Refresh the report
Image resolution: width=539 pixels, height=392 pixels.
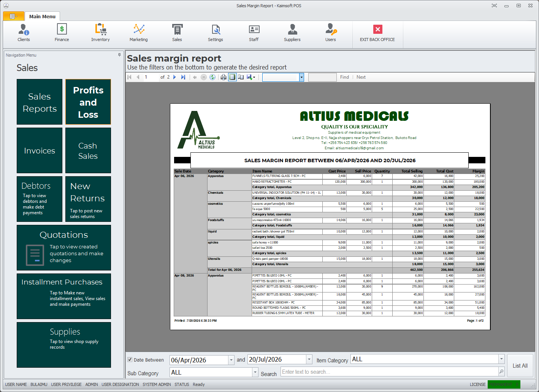click(212, 77)
